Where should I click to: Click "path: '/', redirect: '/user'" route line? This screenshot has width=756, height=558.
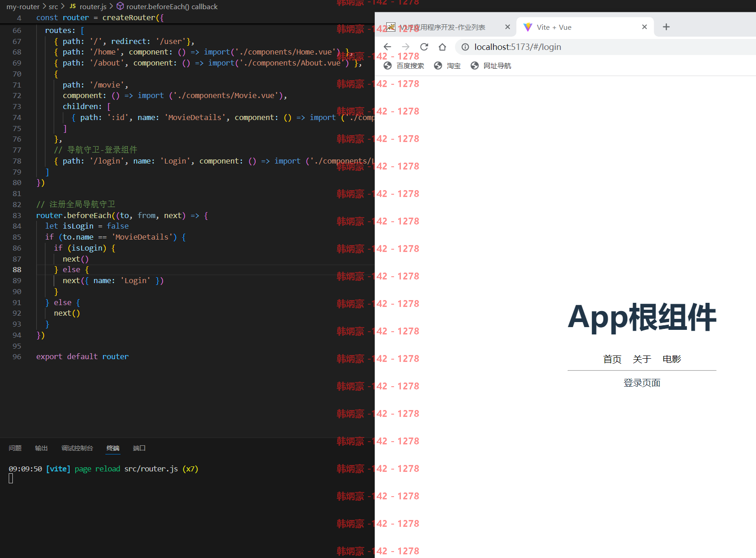coord(124,41)
